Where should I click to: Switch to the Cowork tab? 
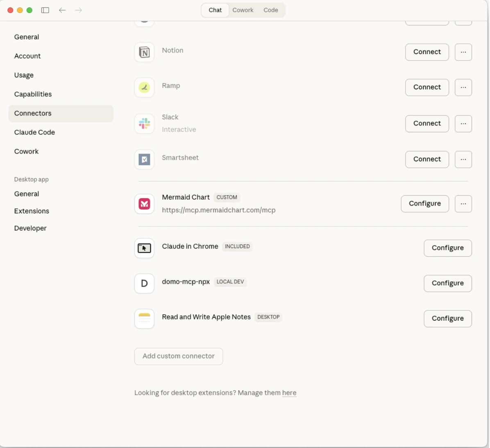tap(243, 10)
